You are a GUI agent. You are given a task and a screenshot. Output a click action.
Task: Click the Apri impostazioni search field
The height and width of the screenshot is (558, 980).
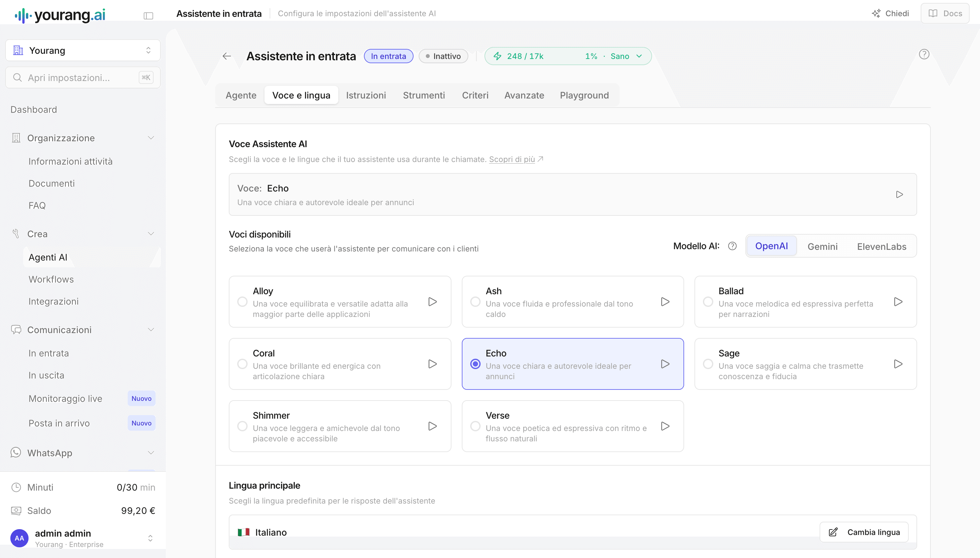[x=83, y=78]
